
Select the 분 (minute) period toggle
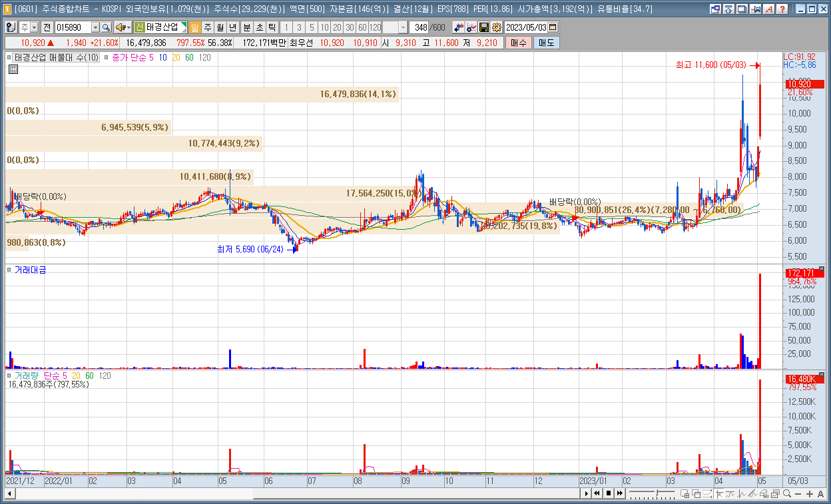[x=246, y=27]
